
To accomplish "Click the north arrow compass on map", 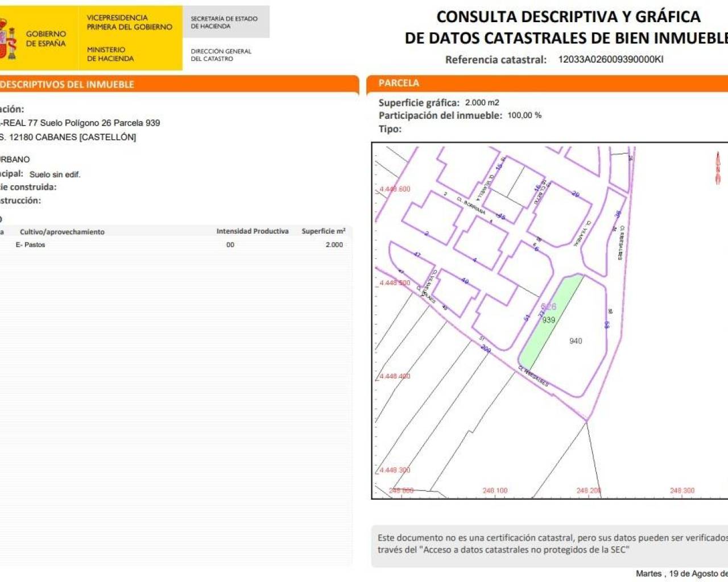I will (x=718, y=168).
